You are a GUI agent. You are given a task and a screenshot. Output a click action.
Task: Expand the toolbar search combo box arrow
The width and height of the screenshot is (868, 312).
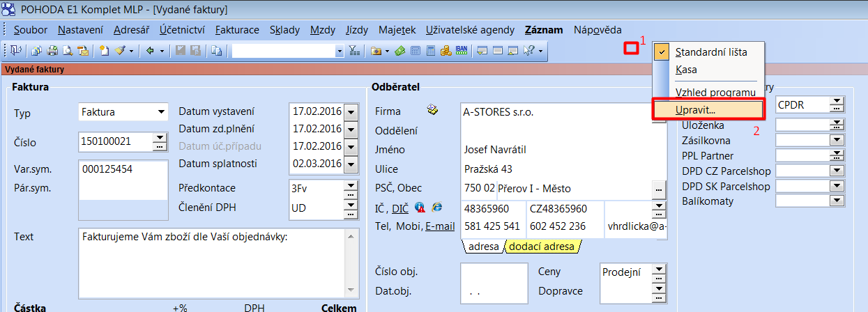(340, 50)
